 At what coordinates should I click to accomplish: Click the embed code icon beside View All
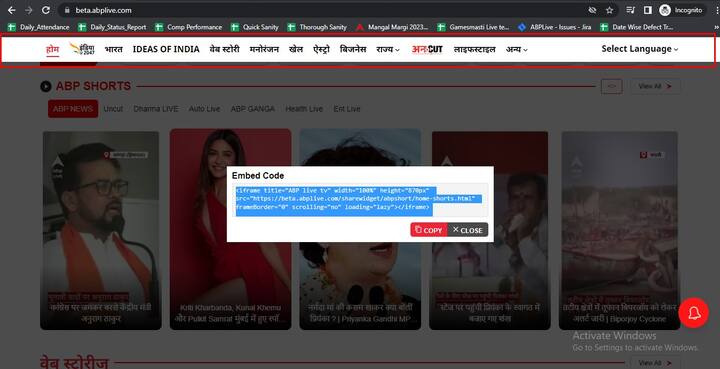click(x=612, y=86)
